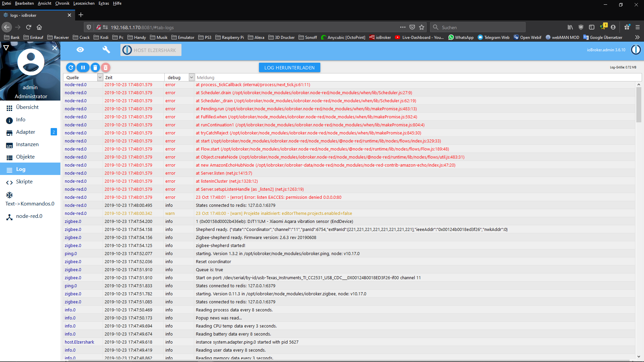The image size is (644, 362).
Task: Toggle visibility with the eye icon in the header
Action: click(x=80, y=50)
